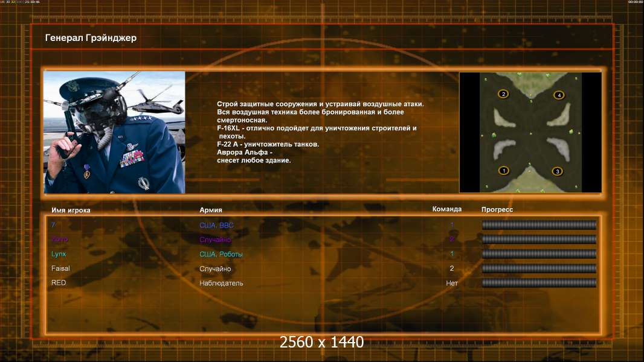Click start position marker 1 on the minimap
644x362 pixels.
[x=503, y=171]
